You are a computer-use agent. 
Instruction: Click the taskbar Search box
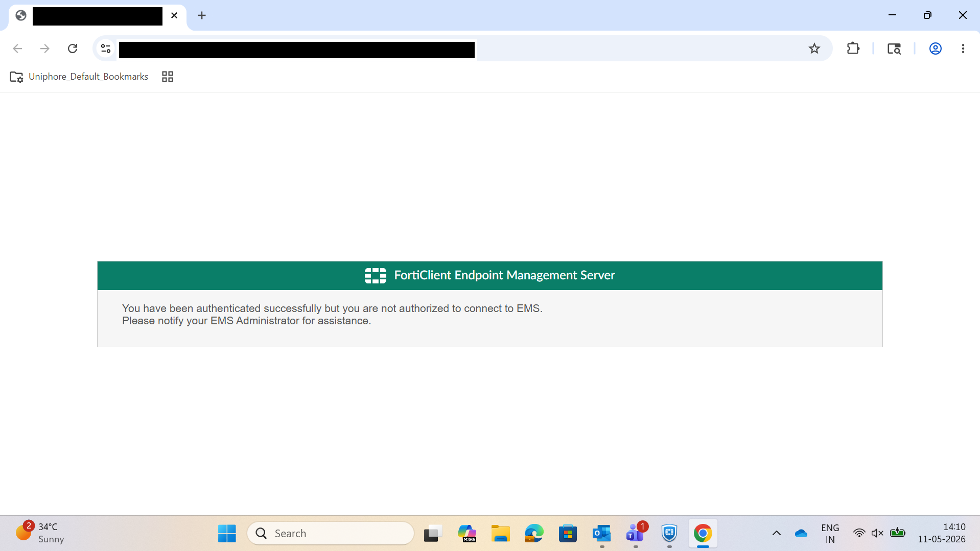tap(330, 534)
